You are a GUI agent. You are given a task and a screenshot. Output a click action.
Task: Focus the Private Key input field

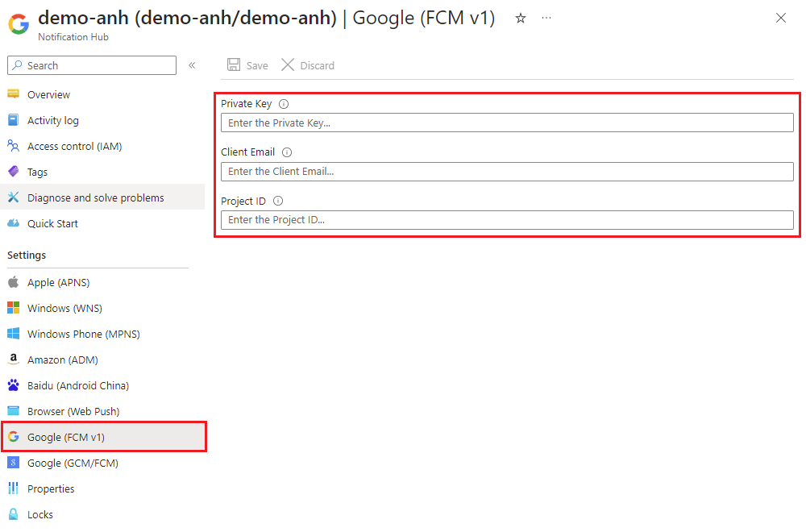507,123
